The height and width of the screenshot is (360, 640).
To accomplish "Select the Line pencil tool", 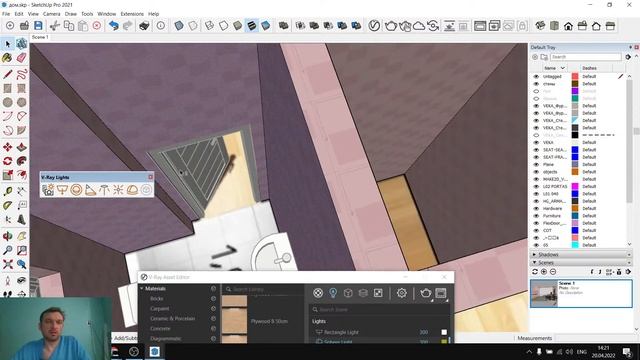I will click(8, 74).
